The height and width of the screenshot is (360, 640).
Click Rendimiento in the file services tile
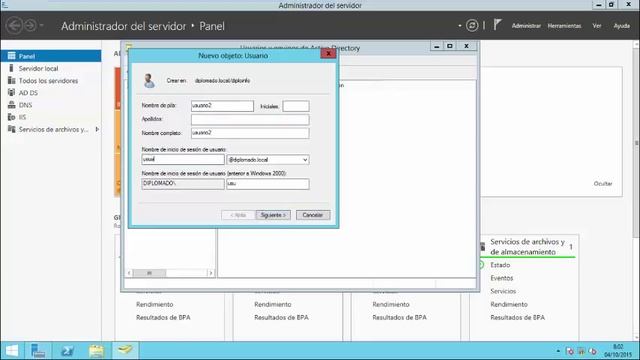509,304
